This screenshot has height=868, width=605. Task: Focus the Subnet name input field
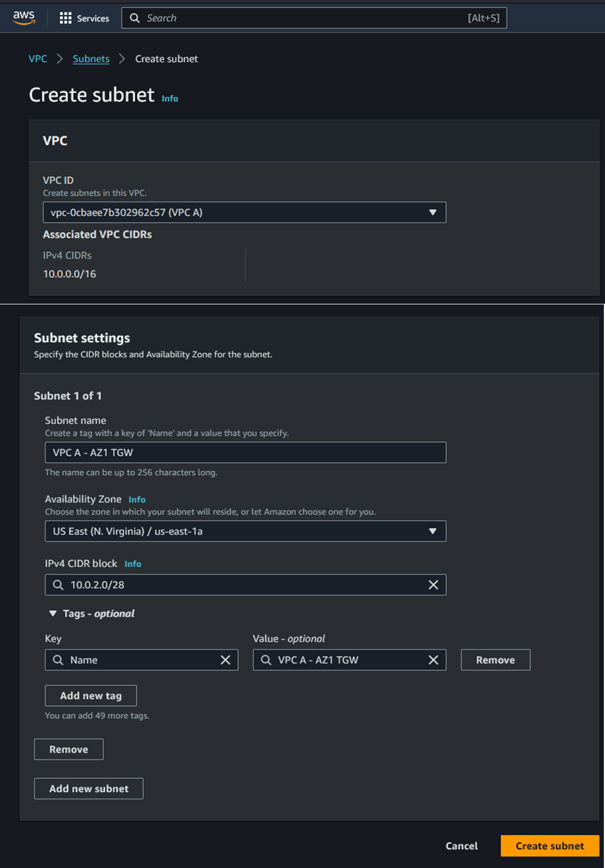[245, 453]
